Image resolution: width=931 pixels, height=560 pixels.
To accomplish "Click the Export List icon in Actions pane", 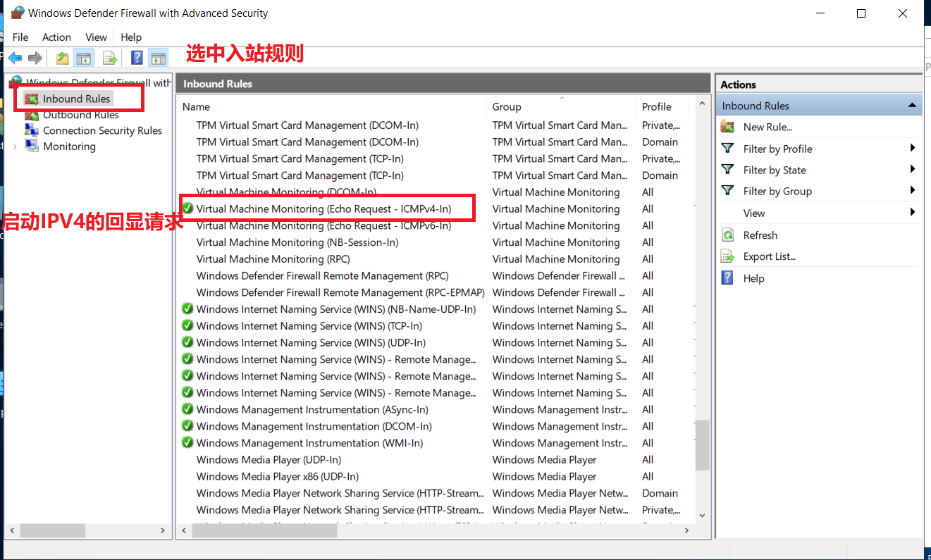I will tap(727, 256).
